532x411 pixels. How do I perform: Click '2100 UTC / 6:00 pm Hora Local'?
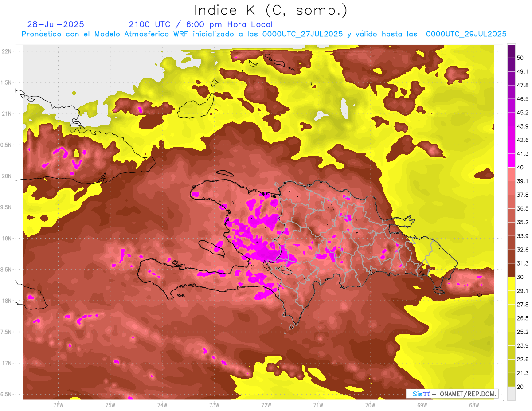200,24
